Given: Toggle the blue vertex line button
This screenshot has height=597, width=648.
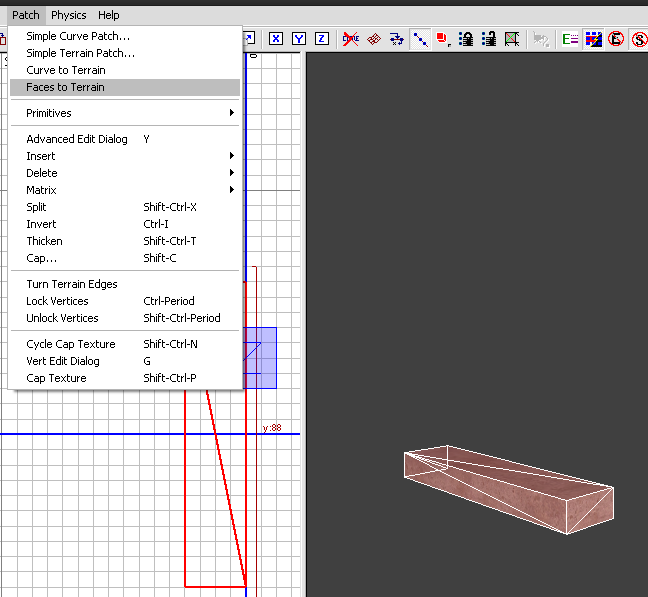Looking at the screenshot, I should [420, 39].
